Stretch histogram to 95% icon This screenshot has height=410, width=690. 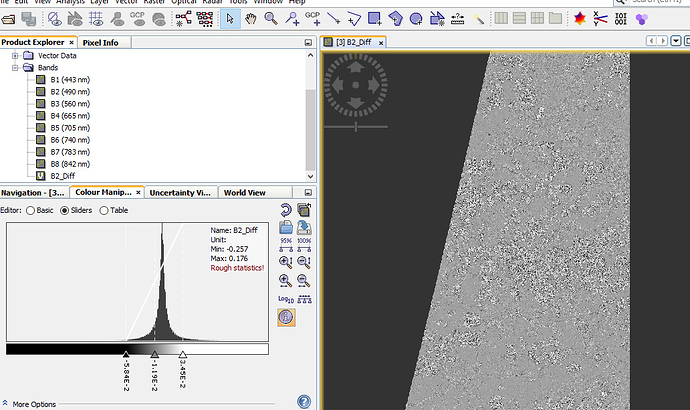click(x=286, y=245)
